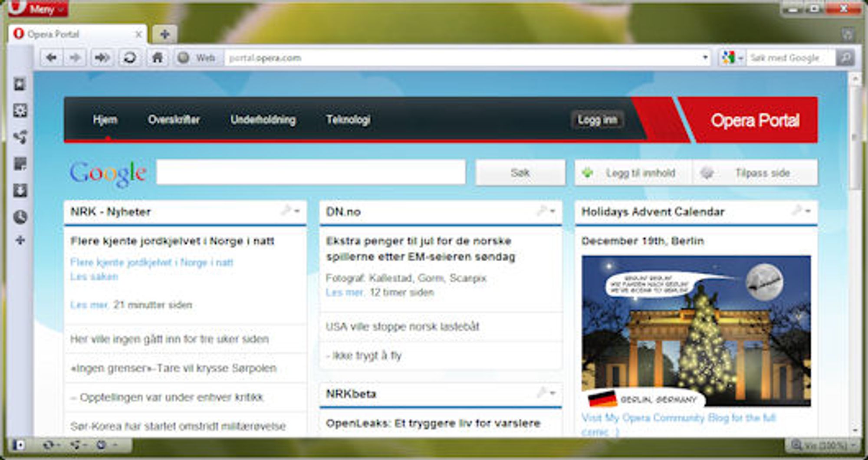Open the Bookmarks sidebar panel
Image resolution: width=868 pixels, height=460 pixels.
(20, 84)
